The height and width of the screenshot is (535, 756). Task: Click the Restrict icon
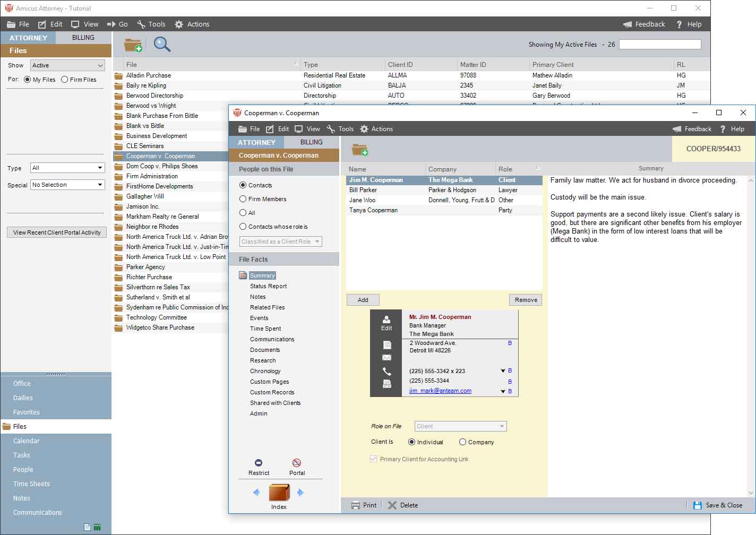pyautogui.click(x=259, y=463)
